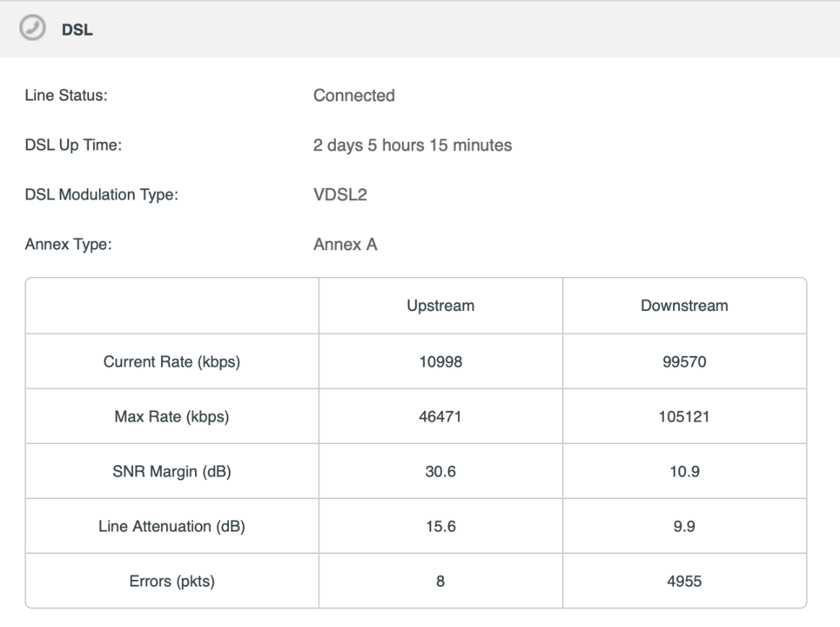Click downstream errors count 4955
The width and height of the screenshot is (840, 627).
[x=684, y=582]
